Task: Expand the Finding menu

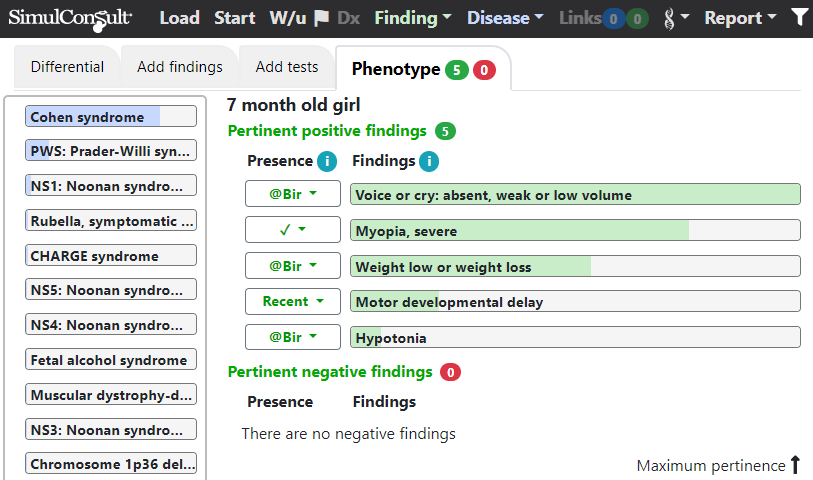Action: tap(413, 18)
